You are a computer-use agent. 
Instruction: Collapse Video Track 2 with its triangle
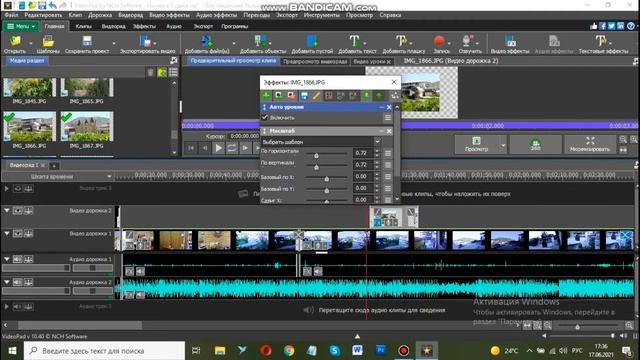[x=7, y=211]
